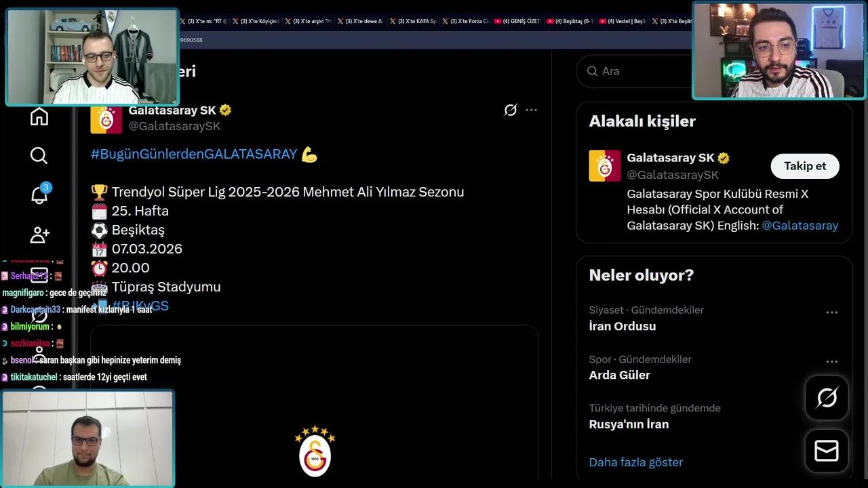This screenshot has width=868, height=488.
Task: Click Galatasaray SK name in Alakalı kişiler
Action: tap(671, 158)
